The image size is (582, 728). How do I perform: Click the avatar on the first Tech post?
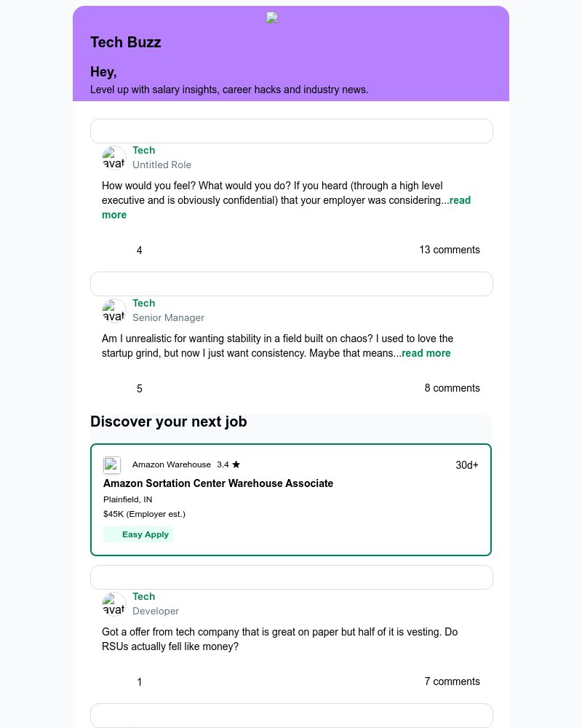click(113, 157)
